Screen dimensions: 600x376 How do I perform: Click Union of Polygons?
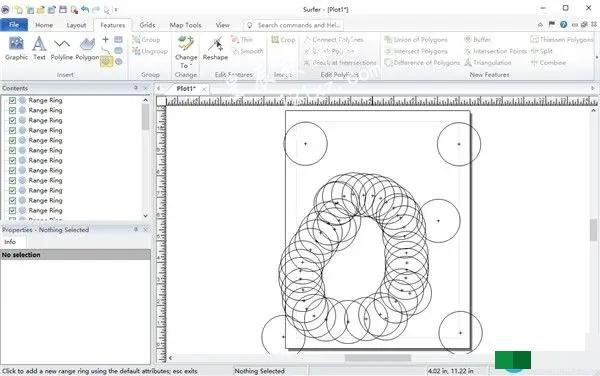416,39
